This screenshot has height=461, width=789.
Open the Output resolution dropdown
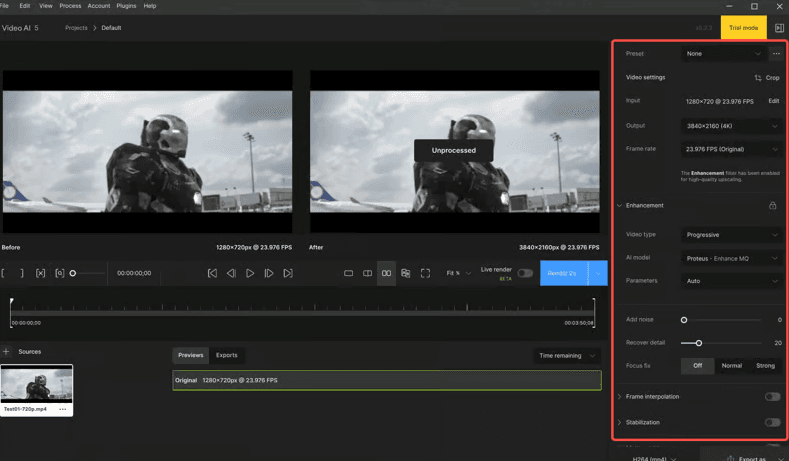[x=732, y=126]
